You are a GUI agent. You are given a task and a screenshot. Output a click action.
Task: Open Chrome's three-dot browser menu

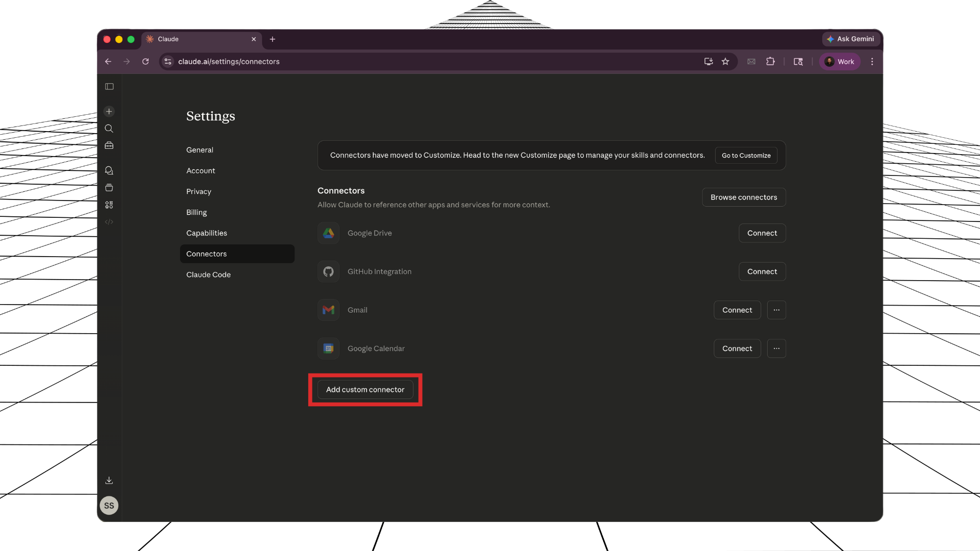872,61
